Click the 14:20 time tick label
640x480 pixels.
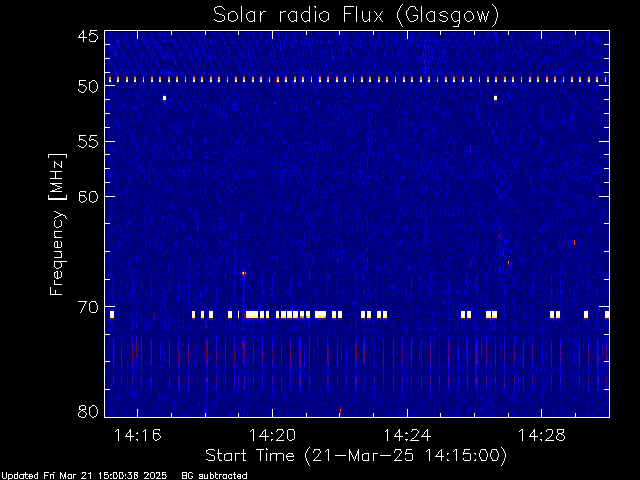272,435
